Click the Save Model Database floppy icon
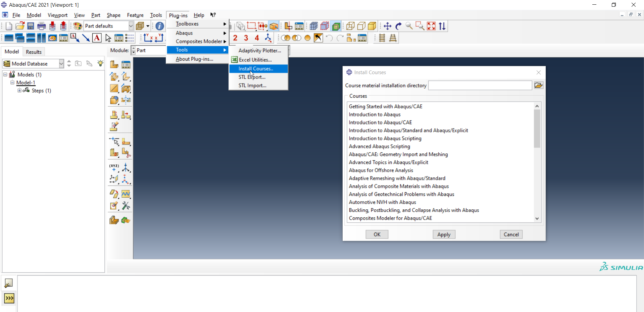 [x=31, y=26]
